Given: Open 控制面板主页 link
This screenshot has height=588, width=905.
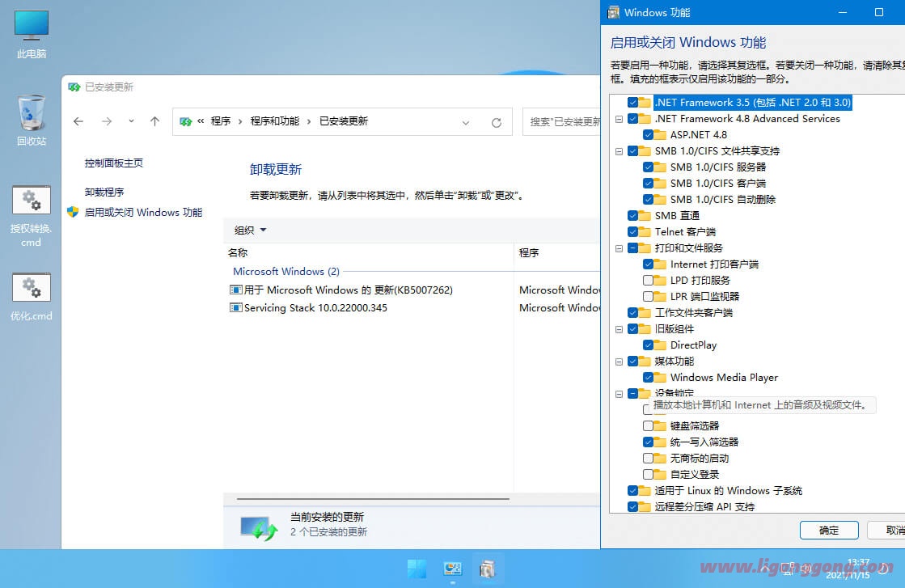Looking at the screenshot, I should tap(114, 163).
